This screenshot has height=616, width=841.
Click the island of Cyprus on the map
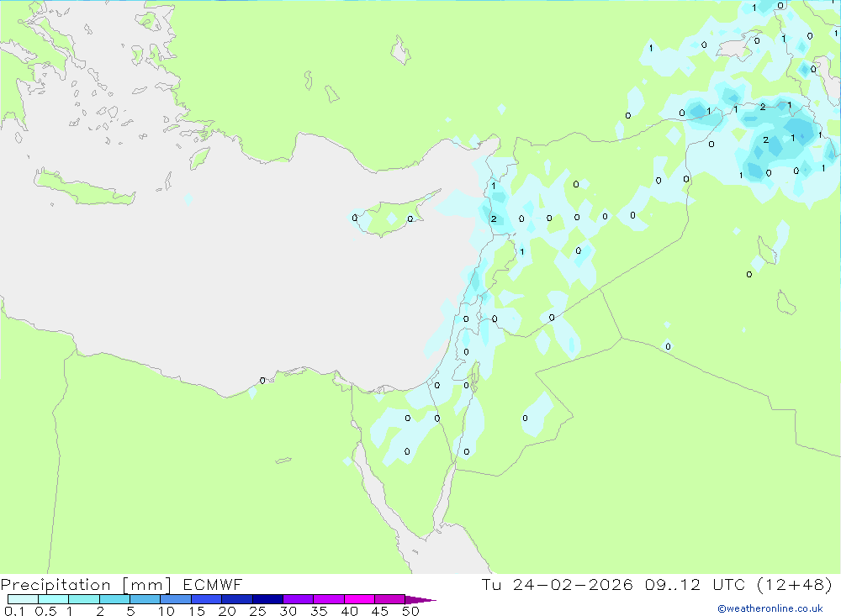pos(394,214)
